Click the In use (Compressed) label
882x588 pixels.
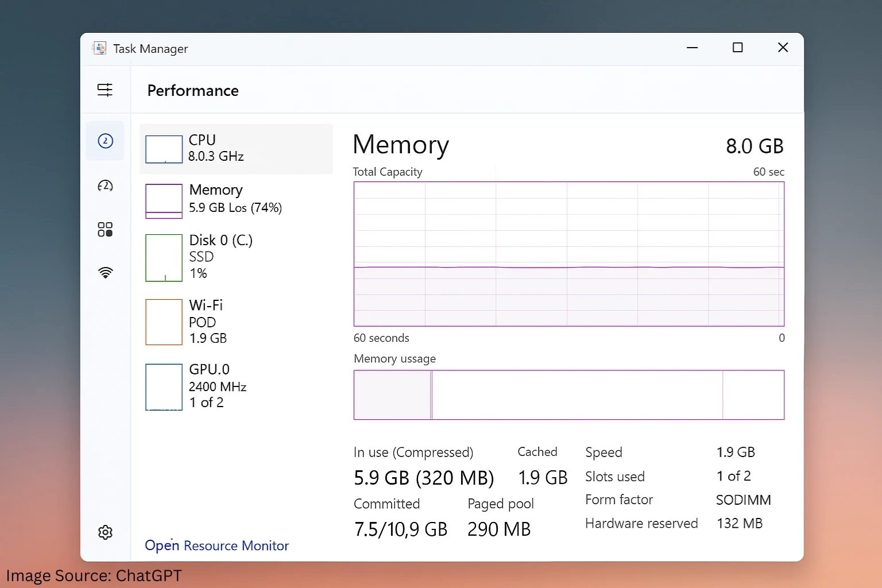pyautogui.click(x=413, y=452)
